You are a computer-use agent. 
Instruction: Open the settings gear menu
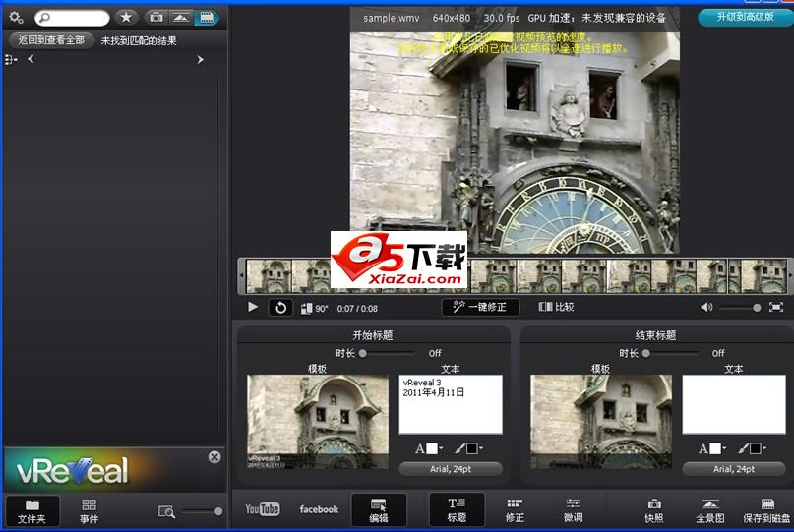[x=16, y=18]
